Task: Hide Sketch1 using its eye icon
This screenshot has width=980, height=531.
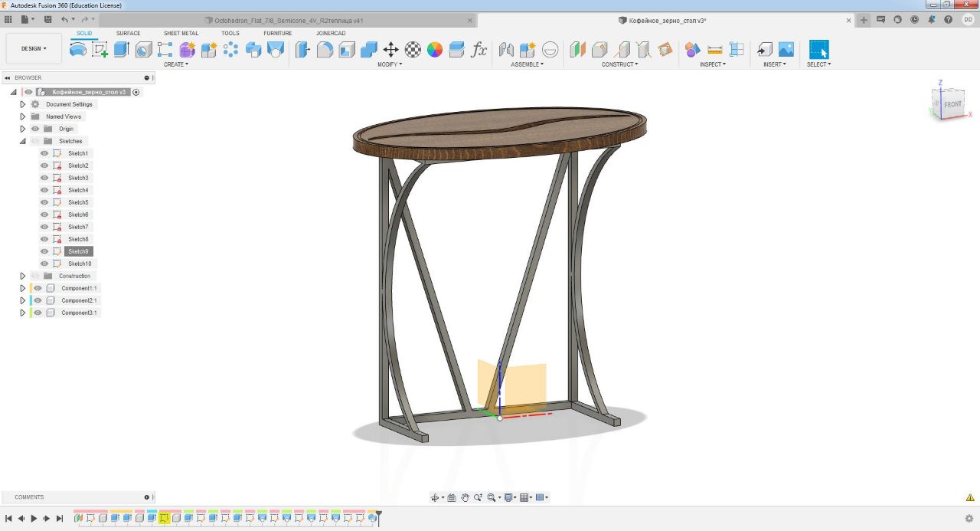Action: [44, 153]
